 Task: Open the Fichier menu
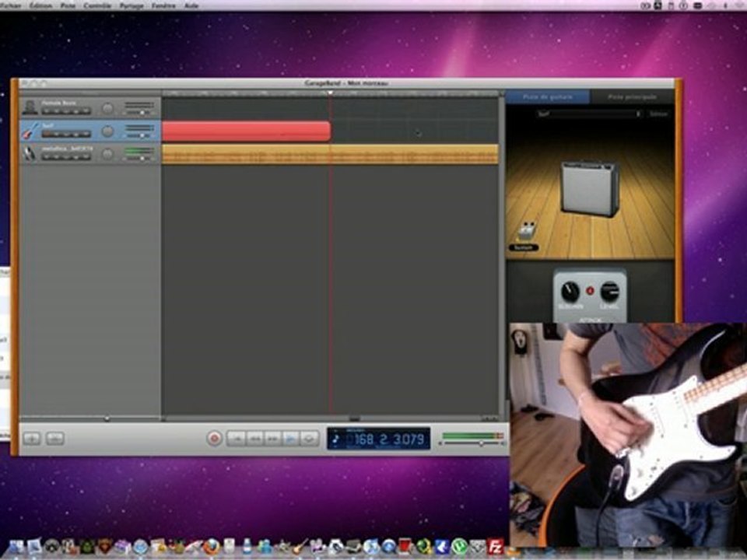pos(9,5)
